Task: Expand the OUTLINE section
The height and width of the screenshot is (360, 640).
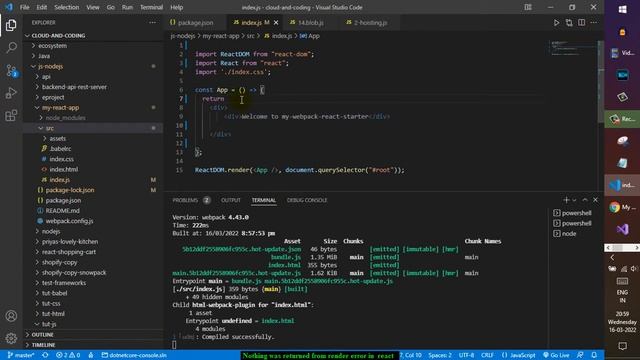Action: click(42, 334)
